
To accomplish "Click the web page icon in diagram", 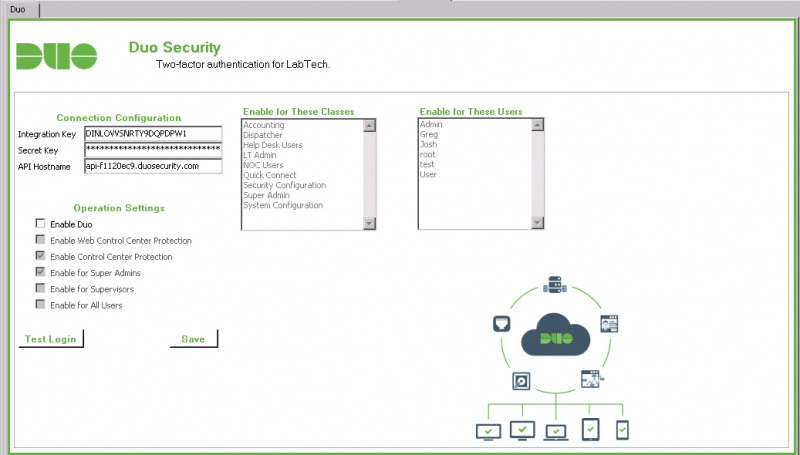I will (x=592, y=379).
